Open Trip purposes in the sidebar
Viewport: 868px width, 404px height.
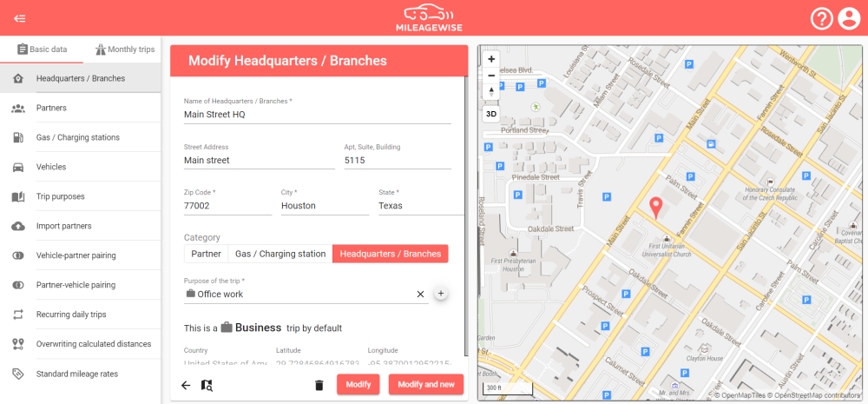click(80, 196)
